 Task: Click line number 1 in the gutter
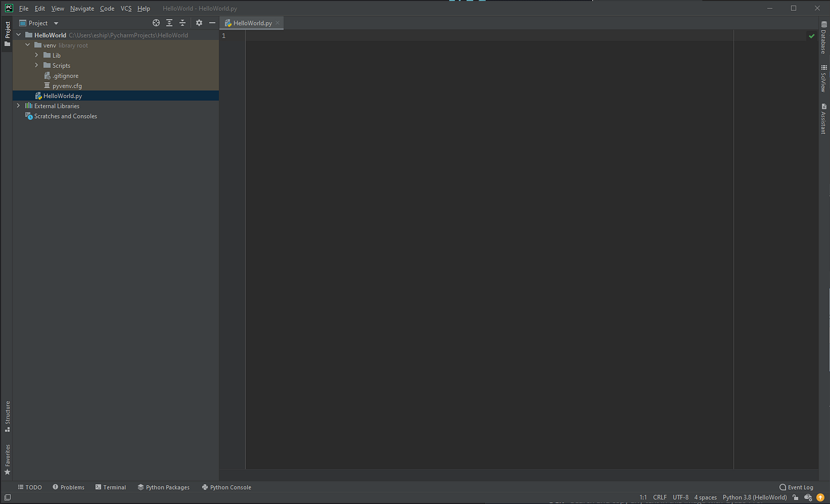[223, 36]
